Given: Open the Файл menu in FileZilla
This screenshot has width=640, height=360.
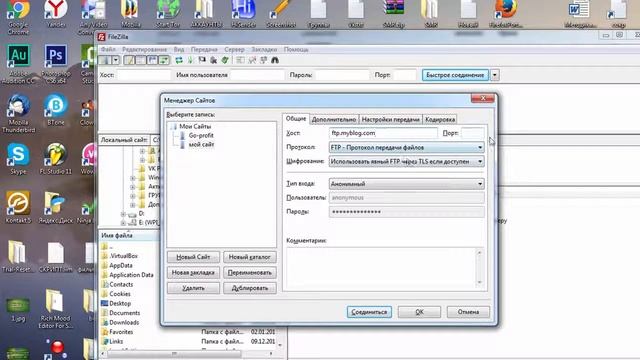Looking at the screenshot, I should pos(108,49).
